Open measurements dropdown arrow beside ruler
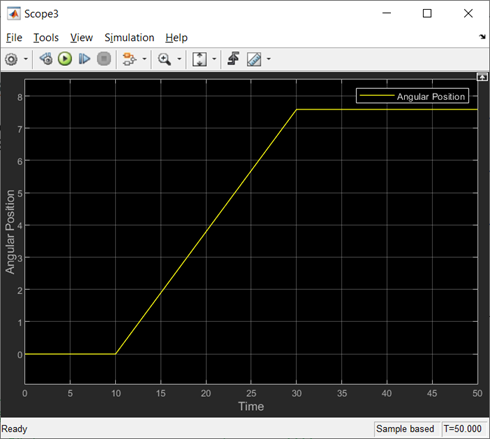This screenshot has height=439, width=490. click(x=269, y=59)
